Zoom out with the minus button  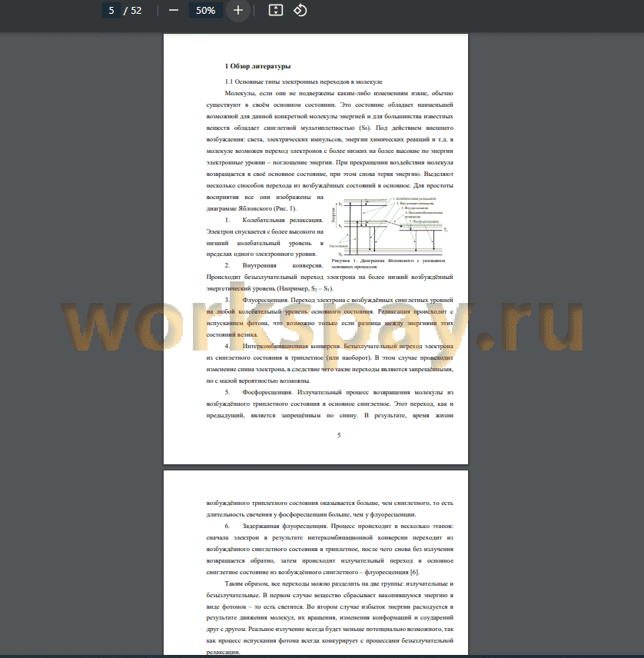click(173, 11)
